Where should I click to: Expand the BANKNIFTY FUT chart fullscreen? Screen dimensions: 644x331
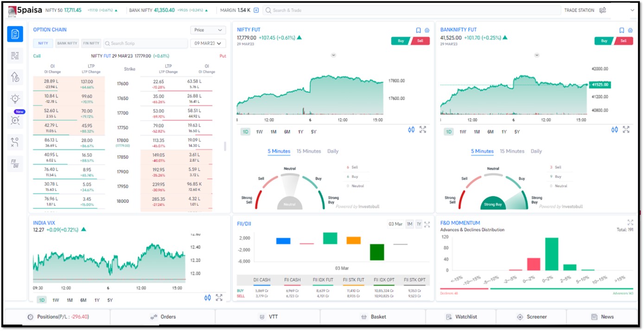coord(626,130)
